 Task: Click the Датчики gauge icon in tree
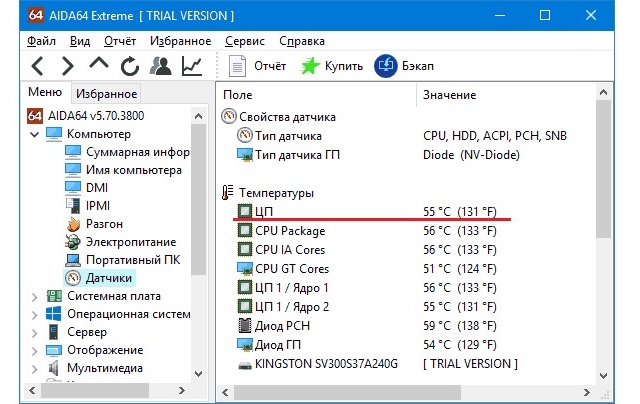point(73,278)
